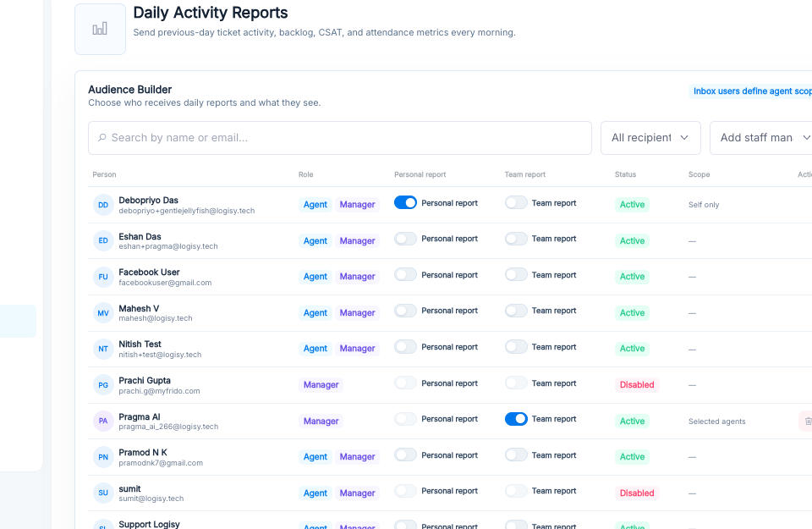Viewport: 812px width, 529px height.
Task: Click the SU avatar for sumit
Action: click(103, 493)
